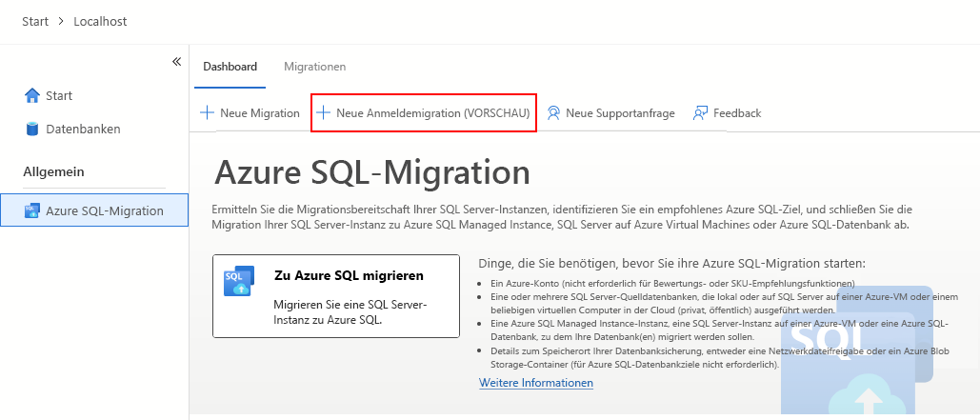
Task: Click 'Migrieren Sie eine SQL Server-Instanz' text
Action: tap(350, 311)
